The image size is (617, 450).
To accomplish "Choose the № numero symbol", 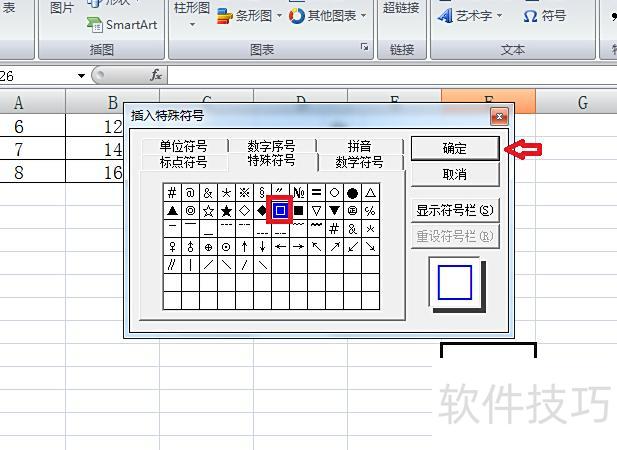I will pyautogui.click(x=298, y=193).
